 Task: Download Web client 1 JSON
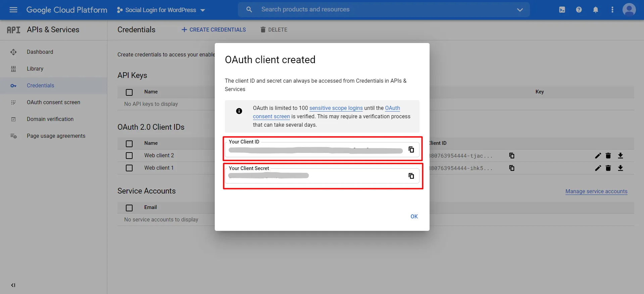pyautogui.click(x=621, y=168)
